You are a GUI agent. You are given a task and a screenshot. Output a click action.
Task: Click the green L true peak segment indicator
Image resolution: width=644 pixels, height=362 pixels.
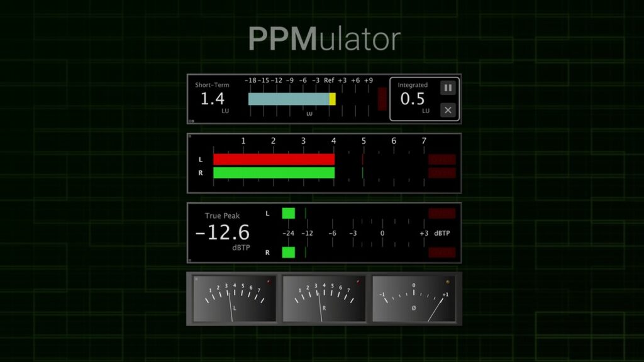click(289, 212)
